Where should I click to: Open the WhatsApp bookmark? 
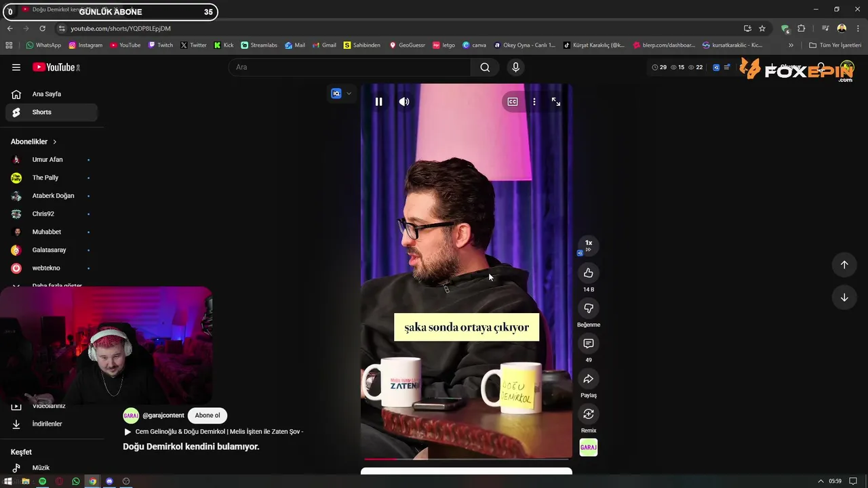point(43,45)
